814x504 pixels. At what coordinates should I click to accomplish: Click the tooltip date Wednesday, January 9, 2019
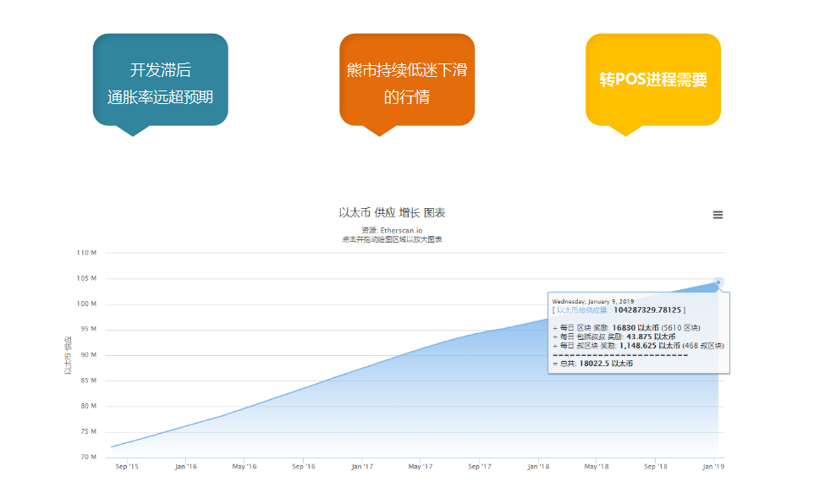pyautogui.click(x=592, y=301)
